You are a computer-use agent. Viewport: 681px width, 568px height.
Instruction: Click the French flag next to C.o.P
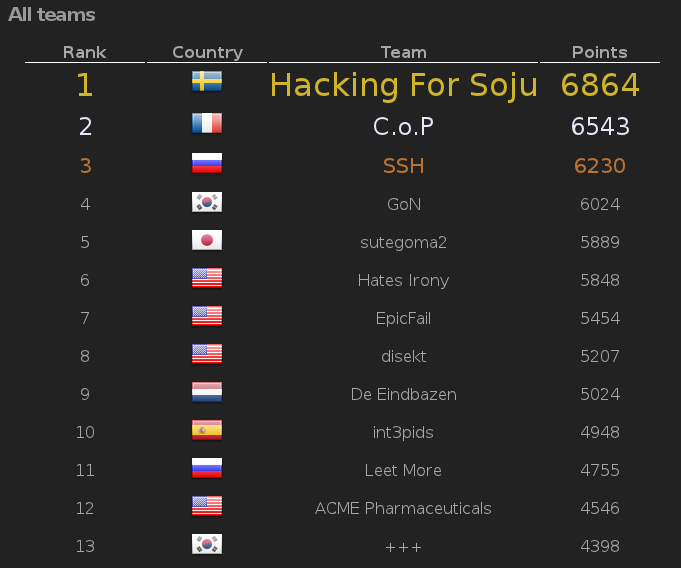[x=207, y=123]
